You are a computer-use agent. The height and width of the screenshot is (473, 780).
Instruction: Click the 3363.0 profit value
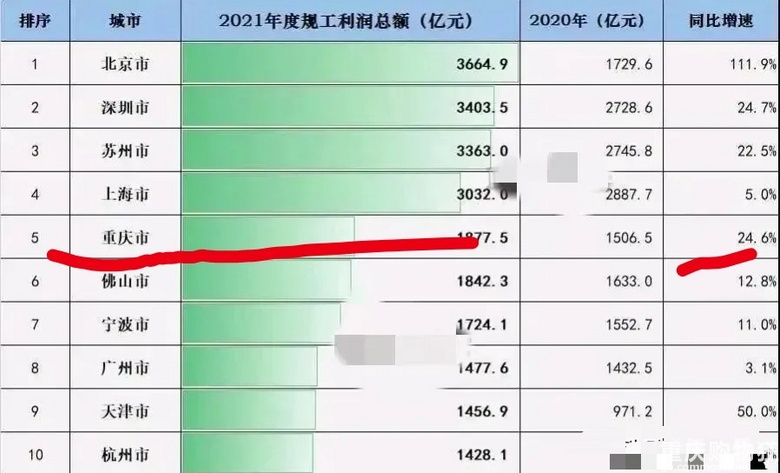tap(482, 151)
